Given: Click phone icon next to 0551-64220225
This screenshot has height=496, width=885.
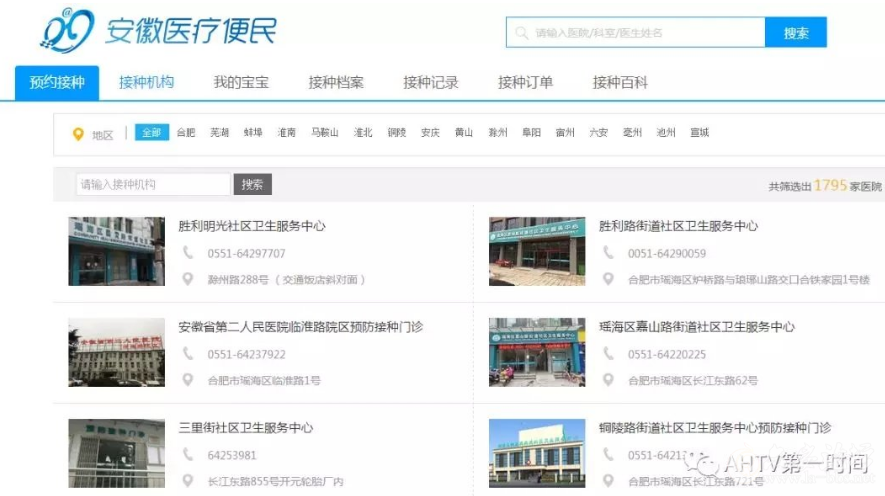Looking at the screenshot, I should (608, 354).
